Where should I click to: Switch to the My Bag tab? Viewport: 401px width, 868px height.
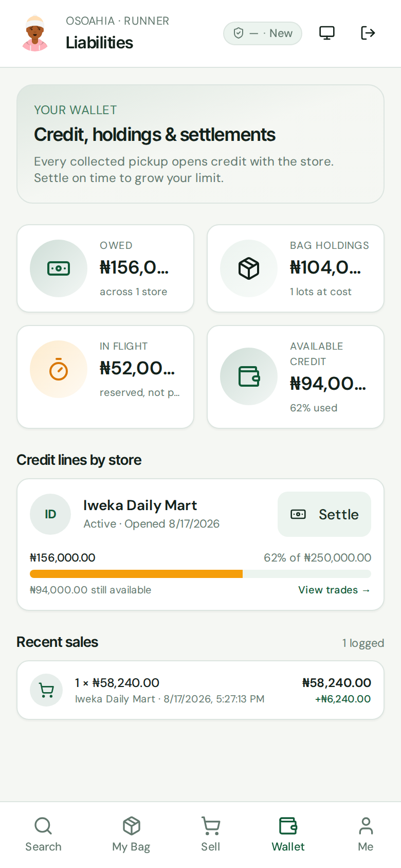point(131,835)
